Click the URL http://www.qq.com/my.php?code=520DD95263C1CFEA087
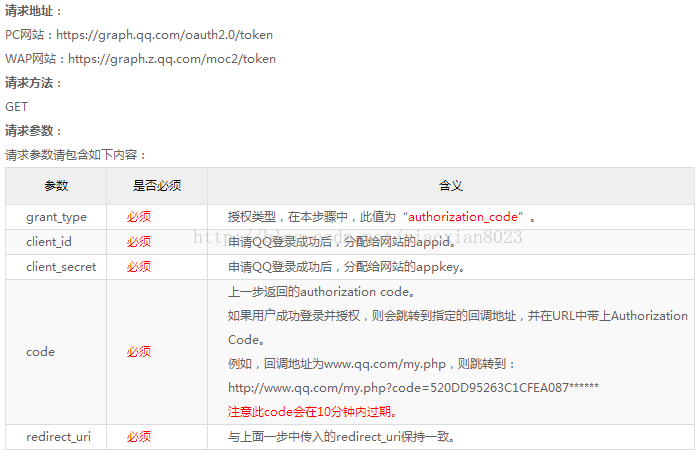 [x=413, y=388]
